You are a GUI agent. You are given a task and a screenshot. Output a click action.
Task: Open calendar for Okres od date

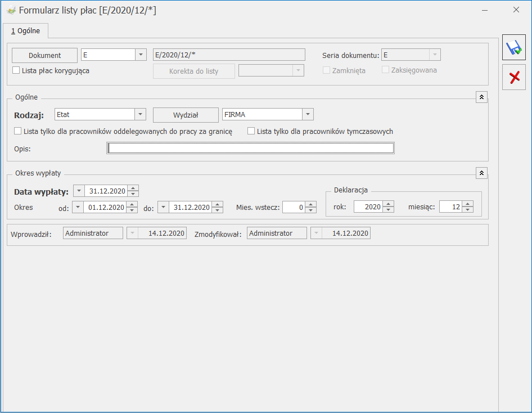click(x=78, y=207)
